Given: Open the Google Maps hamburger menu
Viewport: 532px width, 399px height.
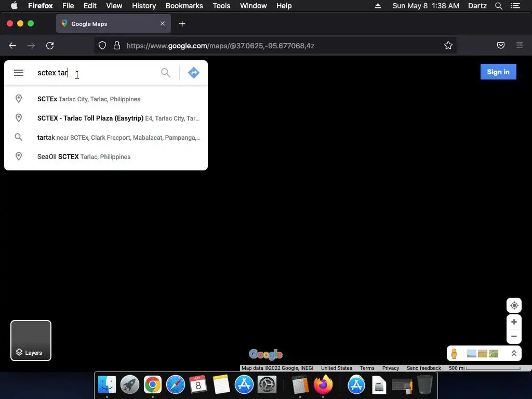Looking at the screenshot, I should tap(19, 73).
